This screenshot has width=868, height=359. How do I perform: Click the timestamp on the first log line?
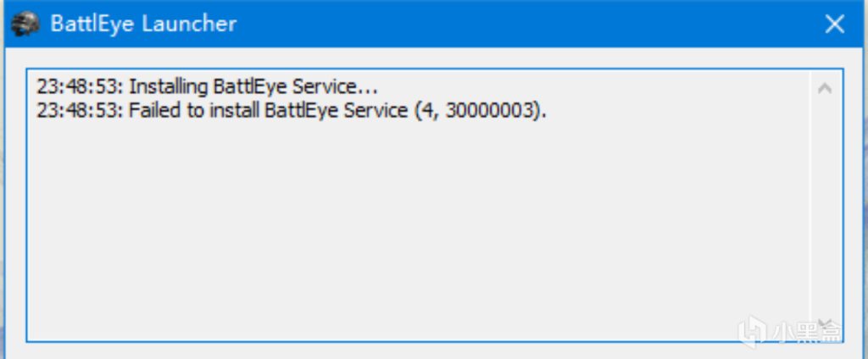coord(80,86)
